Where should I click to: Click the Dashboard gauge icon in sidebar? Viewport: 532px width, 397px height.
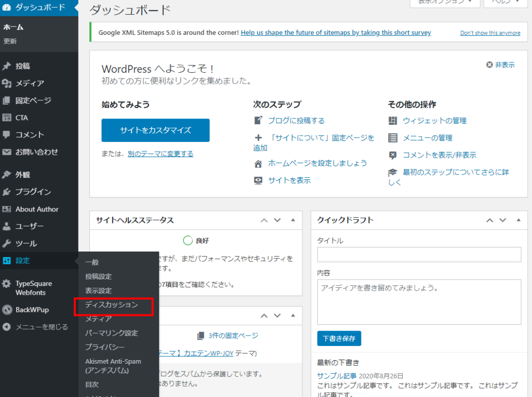click(x=6, y=7)
